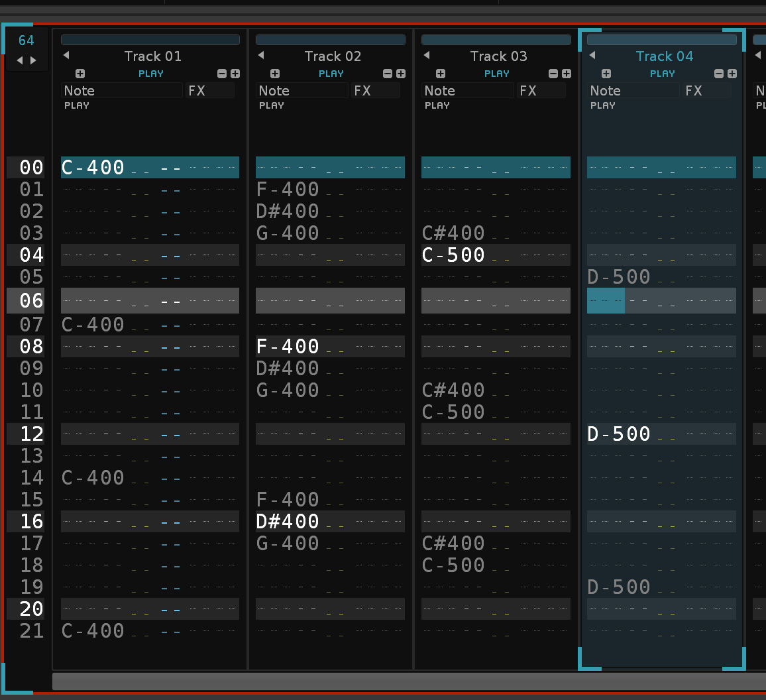Image resolution: width=766 pixels, height=700 pixels.
Task: Select C-400 note on line 00 Track 01
Action: click(x=93, y=168)
